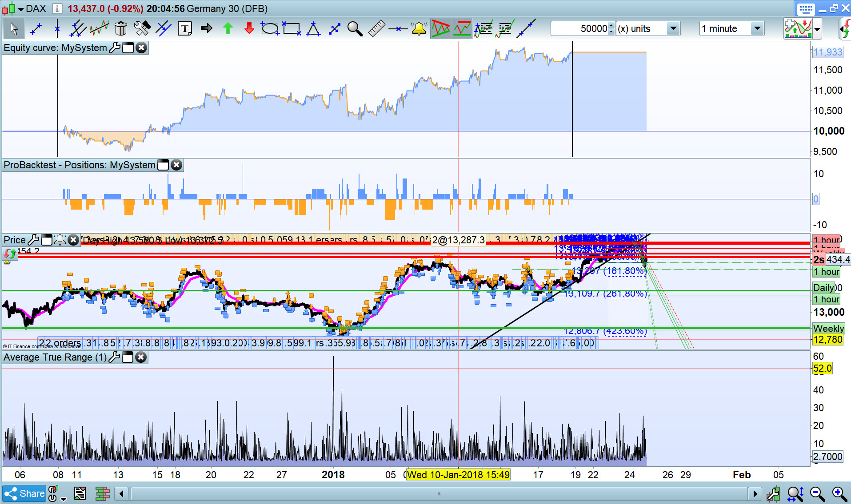851x504 pixels.
Task: Choose the blue segment line tool
Action: (334, 29)
